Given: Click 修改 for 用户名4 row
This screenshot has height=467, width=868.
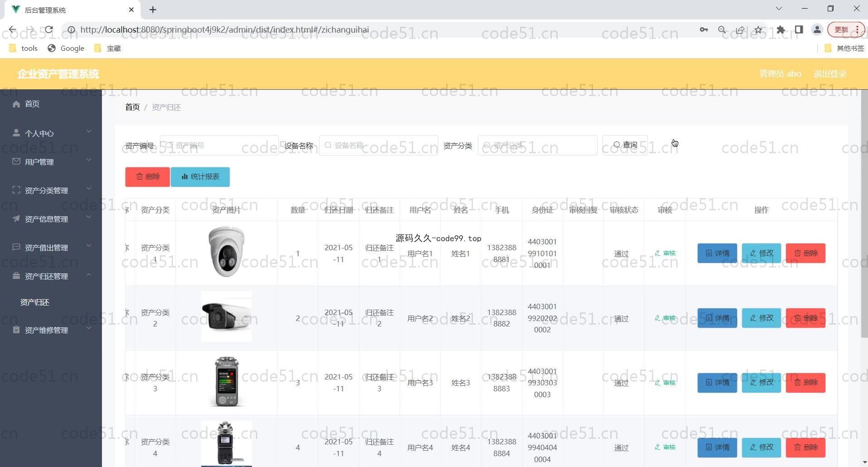Looking at the screenshot, I should pyautogui.click(x=762, y=448).
